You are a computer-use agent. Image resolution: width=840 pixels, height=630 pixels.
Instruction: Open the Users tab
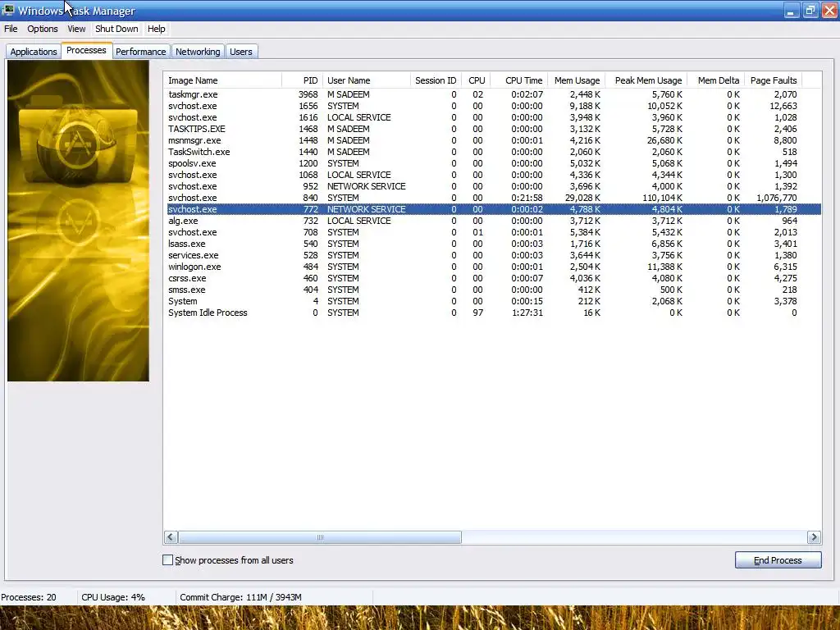[x=241, y=52]
